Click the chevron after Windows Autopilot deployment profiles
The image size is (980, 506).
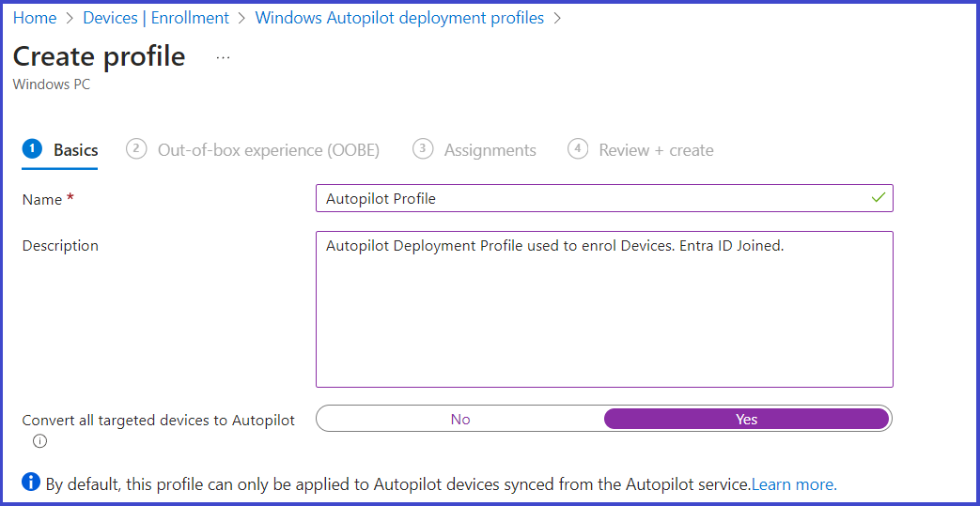(557, 19)
